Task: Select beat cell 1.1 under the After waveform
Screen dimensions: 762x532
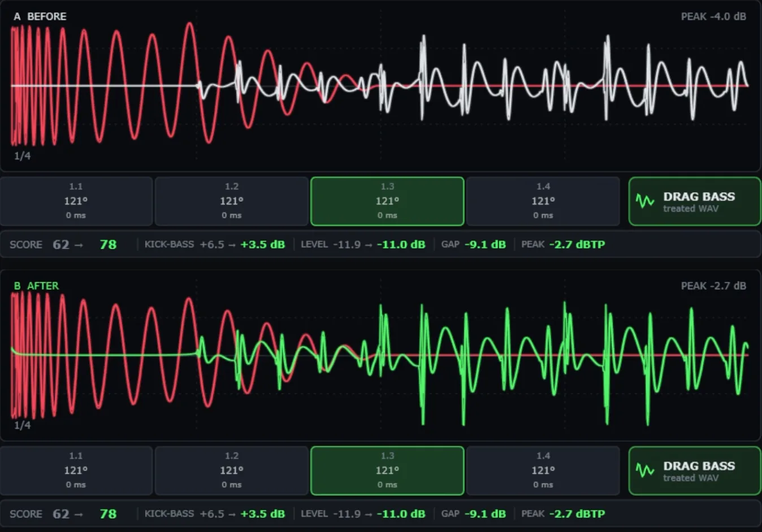Action: tap(76, 470)
